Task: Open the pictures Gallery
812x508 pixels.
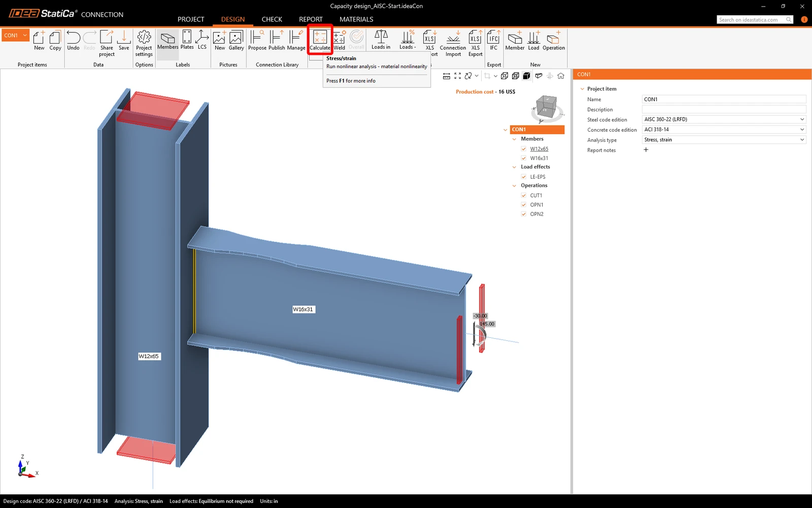Action: click(x=236, y=40)
